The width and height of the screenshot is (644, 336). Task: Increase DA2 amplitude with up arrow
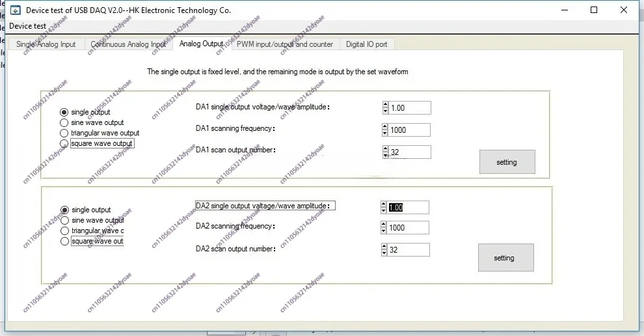(384, 204)
